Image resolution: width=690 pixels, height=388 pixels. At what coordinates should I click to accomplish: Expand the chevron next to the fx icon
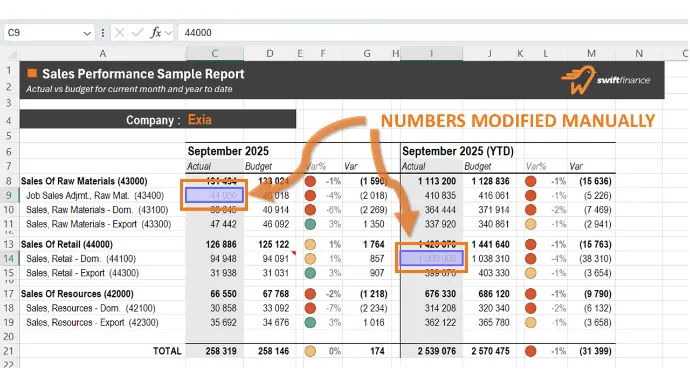(x=168, y=33)
